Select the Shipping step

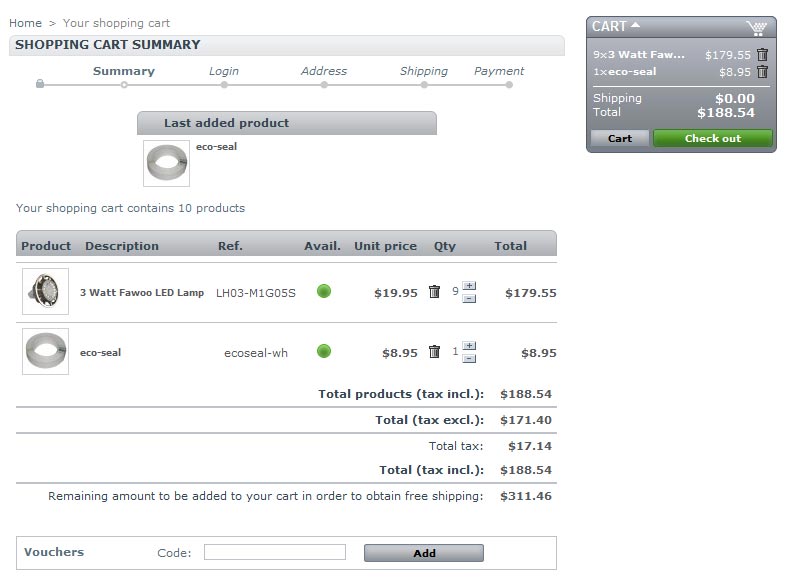(424, 71)
